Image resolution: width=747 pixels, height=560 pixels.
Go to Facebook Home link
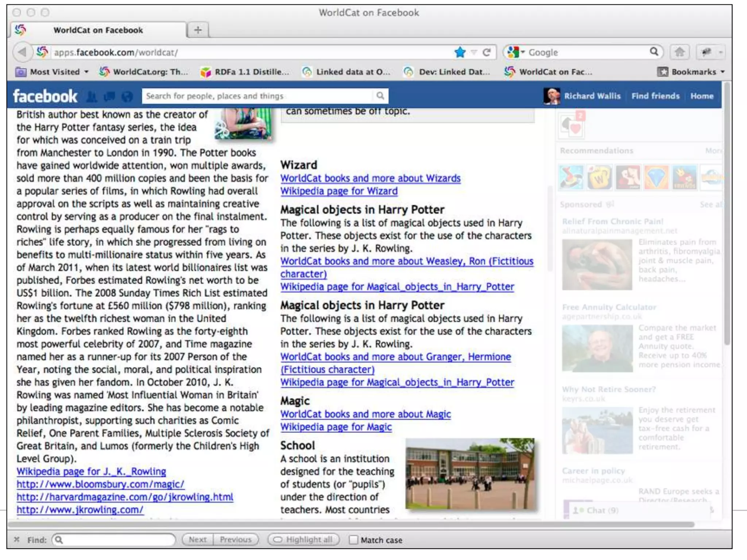tap(702, 96)
